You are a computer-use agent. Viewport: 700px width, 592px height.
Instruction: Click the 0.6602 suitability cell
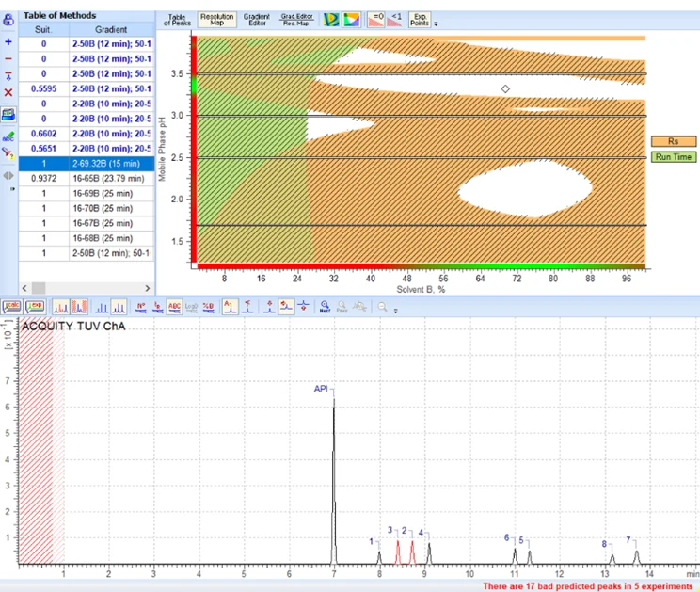(x=43, y=134)
